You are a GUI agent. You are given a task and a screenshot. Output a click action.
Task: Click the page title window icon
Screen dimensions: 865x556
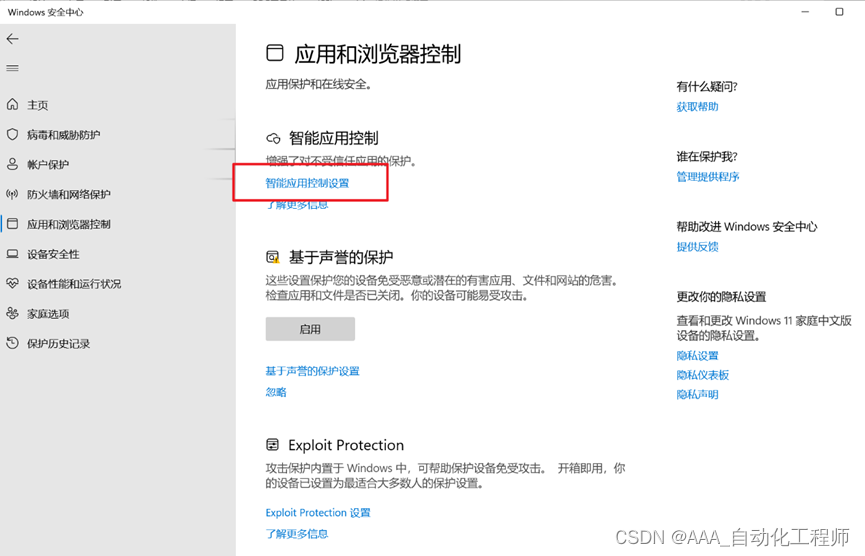coord(275,53)
